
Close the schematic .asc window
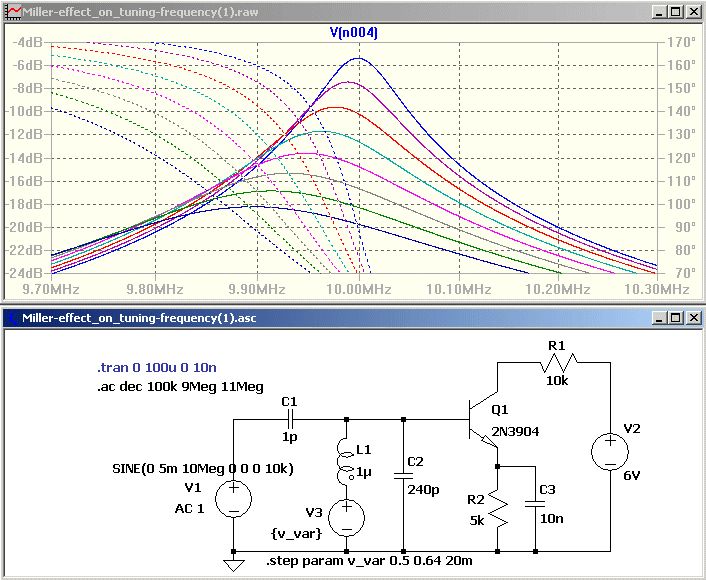[x=694, y=318]
